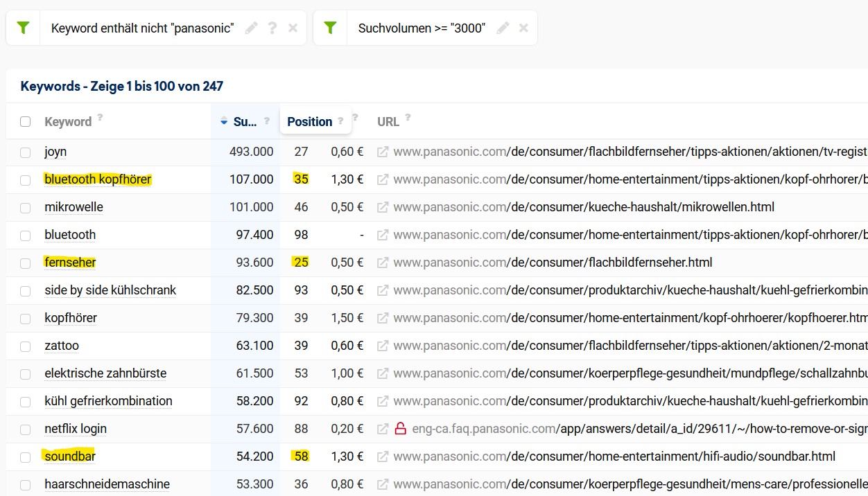Check the box for bluetooth kopfhörer
Screen dimensions: 868x496
(x=26, y=180)
